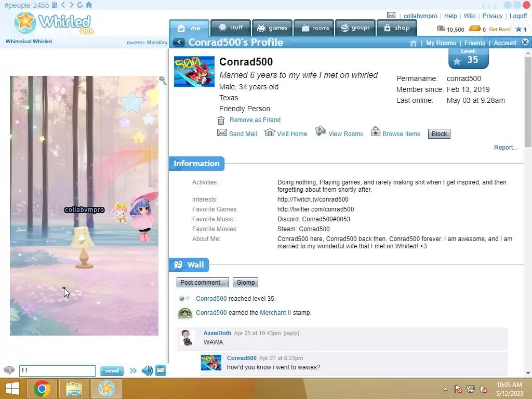The image size is (532, 399).
Task: Open Account in profile bar
Action: (x=505, y=43)
